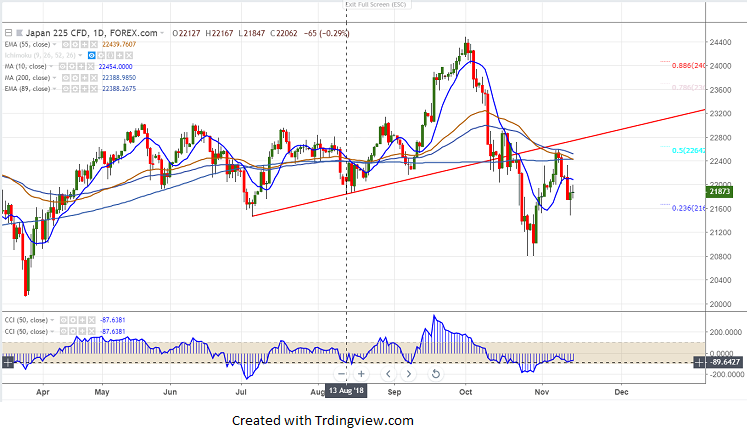Click the 0.236 Fibonacci level label

[688, 208]
